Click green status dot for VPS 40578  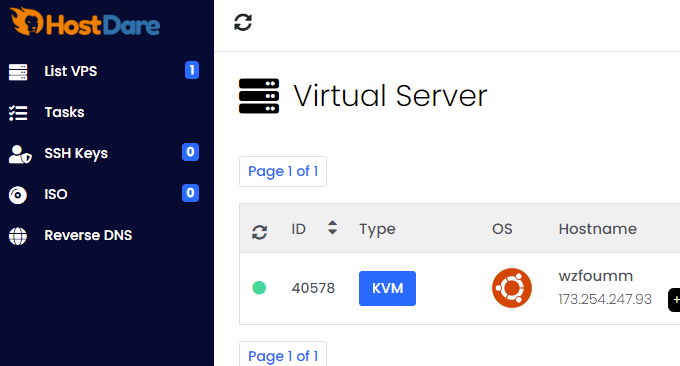pyautogui.click(x=259, y=288)
